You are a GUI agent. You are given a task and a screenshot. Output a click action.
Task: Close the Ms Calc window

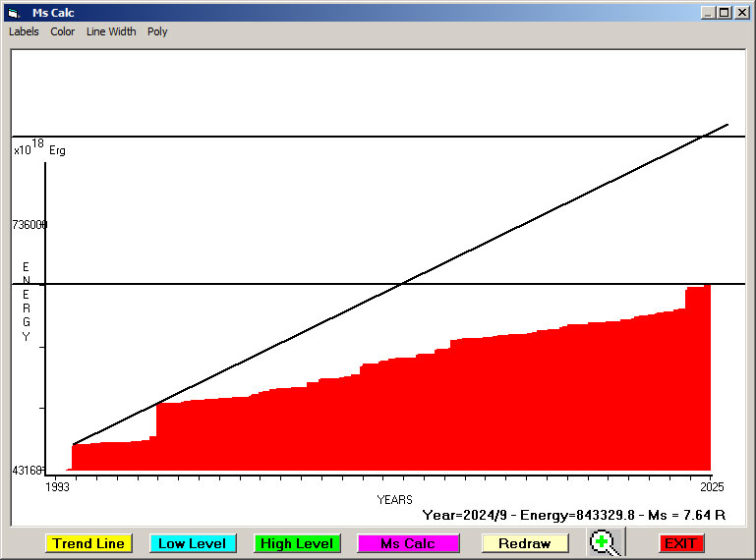[x=740, y=13]
